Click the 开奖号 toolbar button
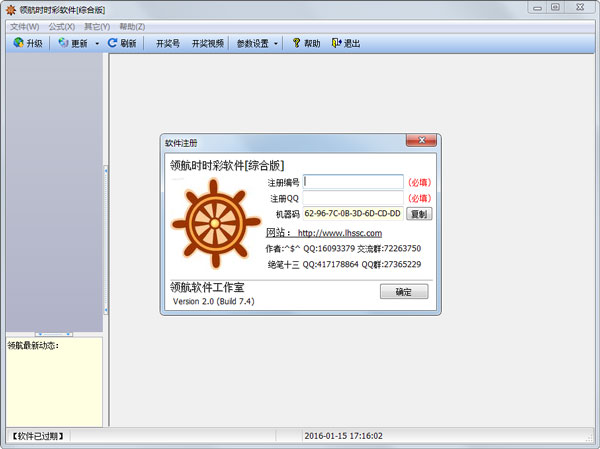This screenshot has width=600, height=449. (x=168, y=44)
